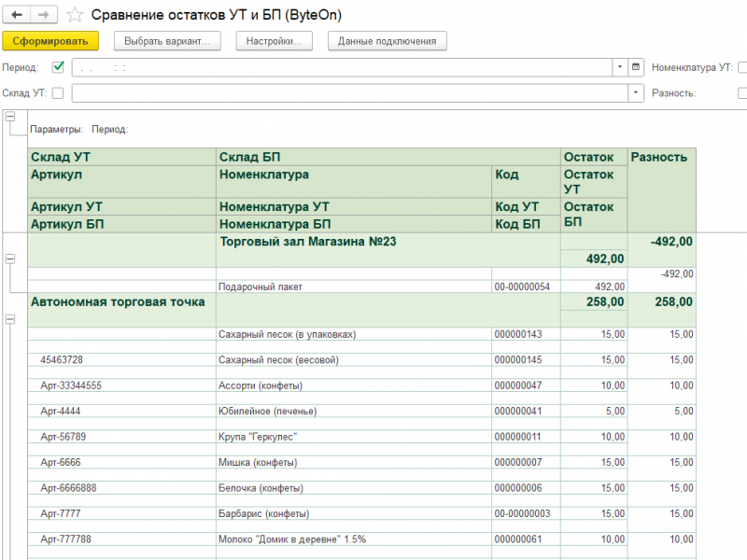Click Арт-4444 cell

click(x=122, y=412)
